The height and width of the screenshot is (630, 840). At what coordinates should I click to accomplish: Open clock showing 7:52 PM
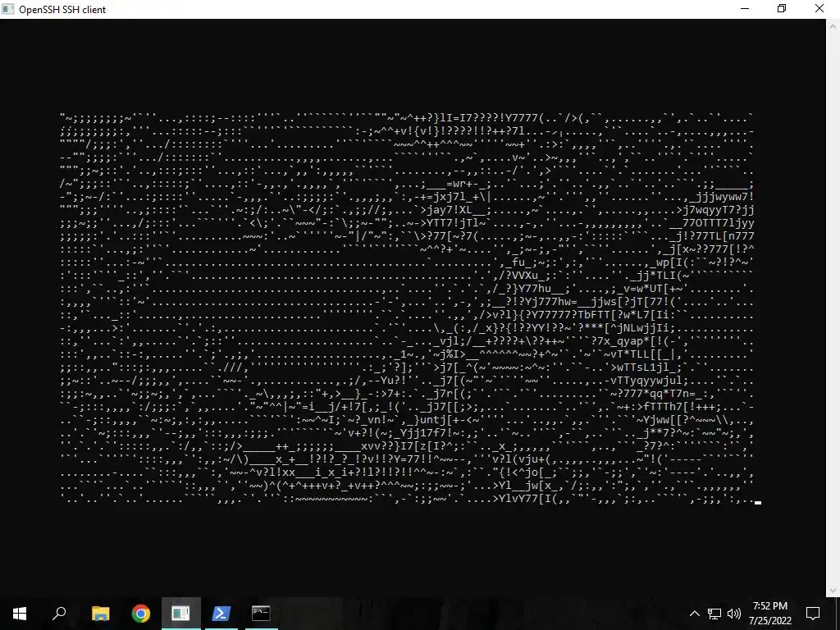point(770,614)
